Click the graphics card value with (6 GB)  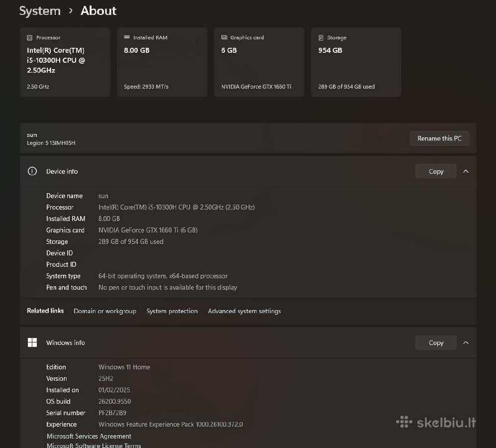click(x=148, y=230)
